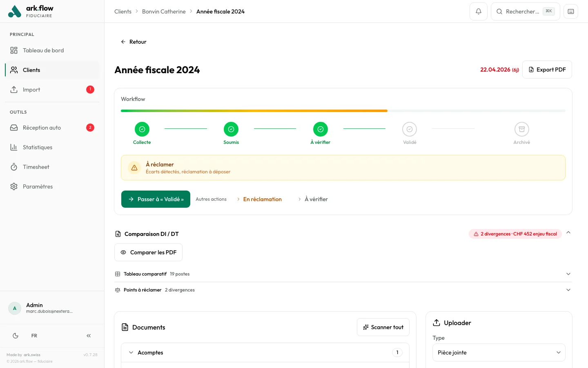The width and height of the screenshot is (588, 368).
Task: Click the Archivé workflow step icon
Action: click(x=521, y=129)
